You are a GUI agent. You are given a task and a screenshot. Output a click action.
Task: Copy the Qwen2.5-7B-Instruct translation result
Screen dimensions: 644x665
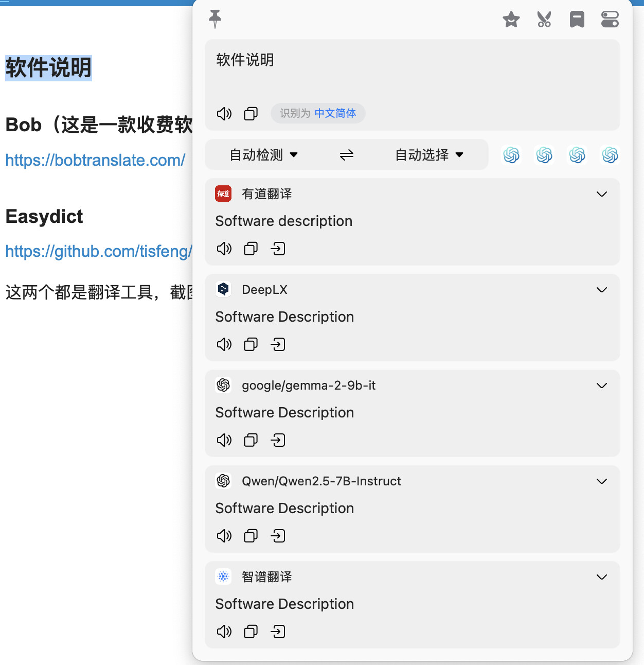point(251,536)
